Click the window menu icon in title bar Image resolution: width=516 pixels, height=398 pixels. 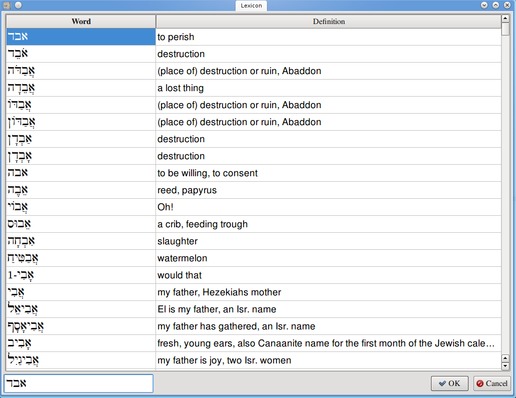tap(7, 5)
